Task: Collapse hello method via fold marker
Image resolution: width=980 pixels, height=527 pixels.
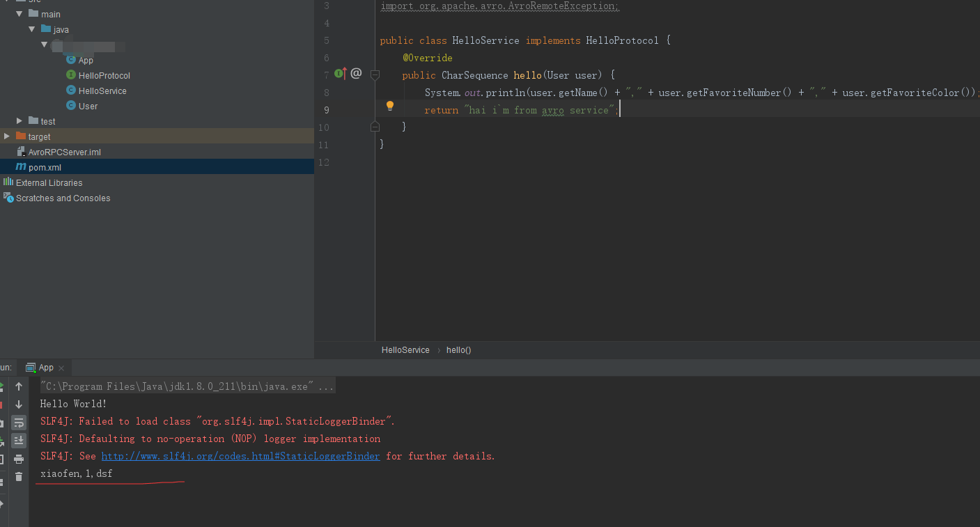Action: tap(375, 74)
